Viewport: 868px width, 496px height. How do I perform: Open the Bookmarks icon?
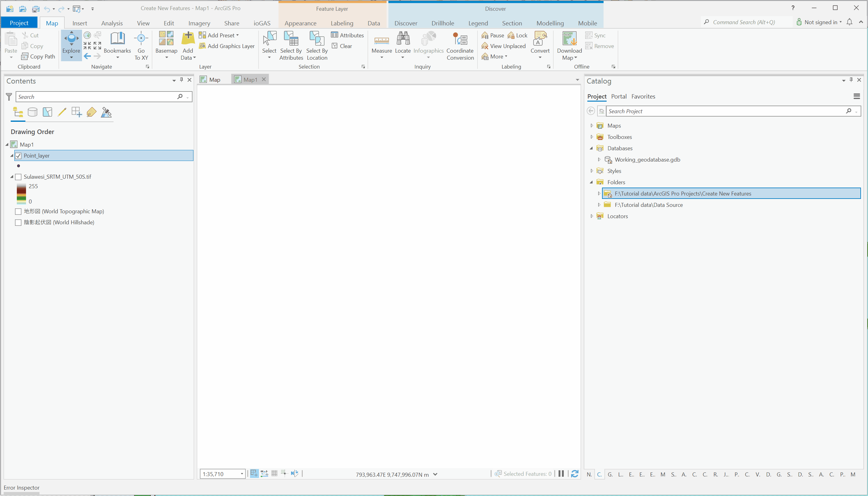(x=117, y=39)
